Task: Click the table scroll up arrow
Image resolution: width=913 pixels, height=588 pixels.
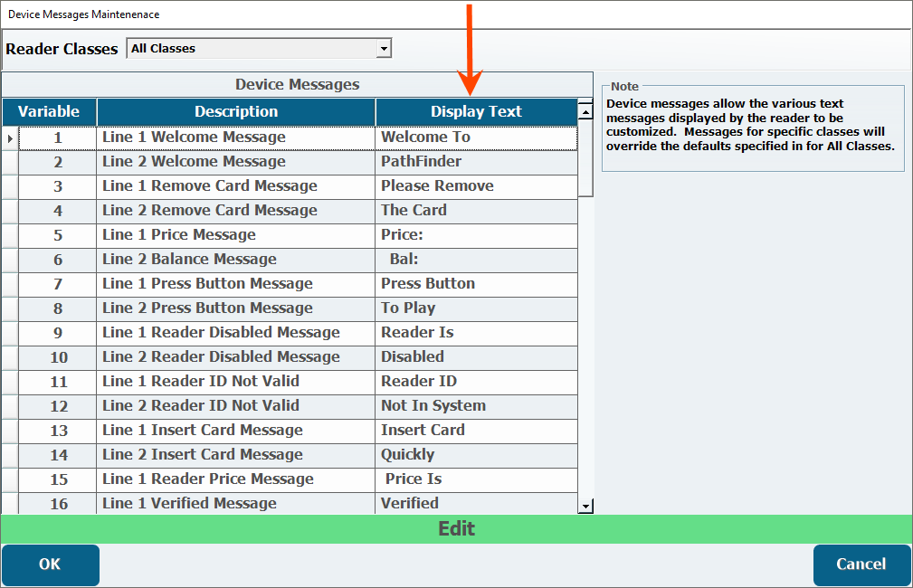Action: (585, 110)
